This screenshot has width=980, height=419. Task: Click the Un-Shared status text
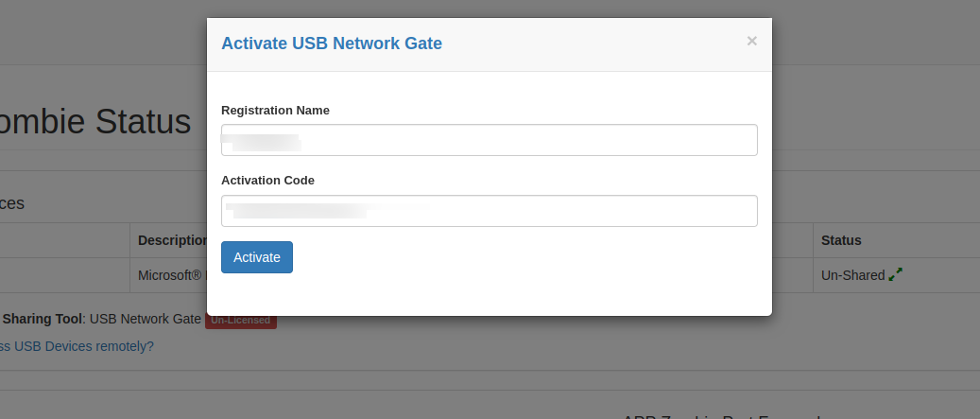(853, 275)
